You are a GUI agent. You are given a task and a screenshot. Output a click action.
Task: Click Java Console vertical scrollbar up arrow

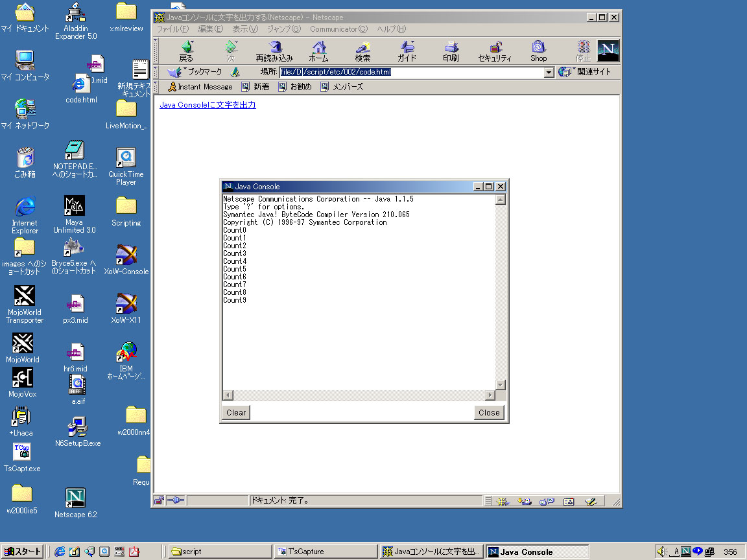tap(500, 200)
